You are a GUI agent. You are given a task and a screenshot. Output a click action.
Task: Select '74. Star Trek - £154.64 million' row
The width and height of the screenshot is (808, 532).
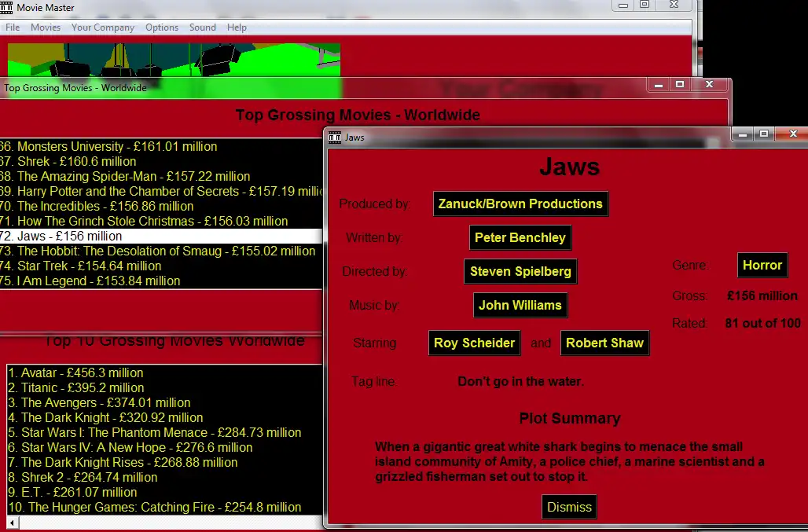coord(161,266)
